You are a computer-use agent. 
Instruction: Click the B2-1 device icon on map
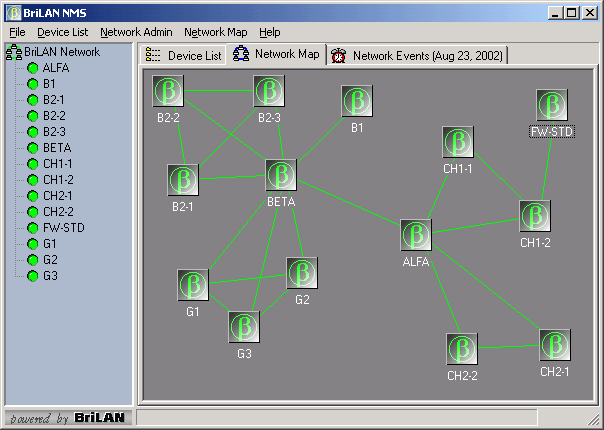click(x=183, y=180)
